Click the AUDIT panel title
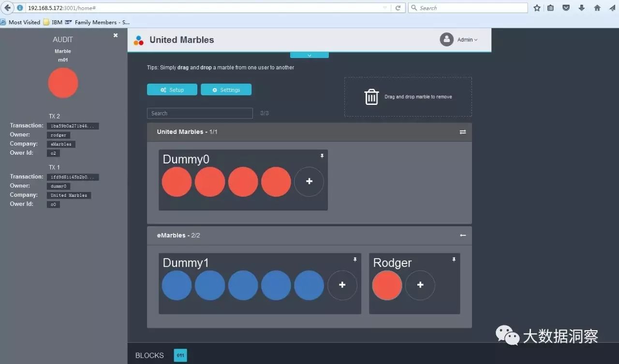 pyautogui.click(x=63, y=40)
